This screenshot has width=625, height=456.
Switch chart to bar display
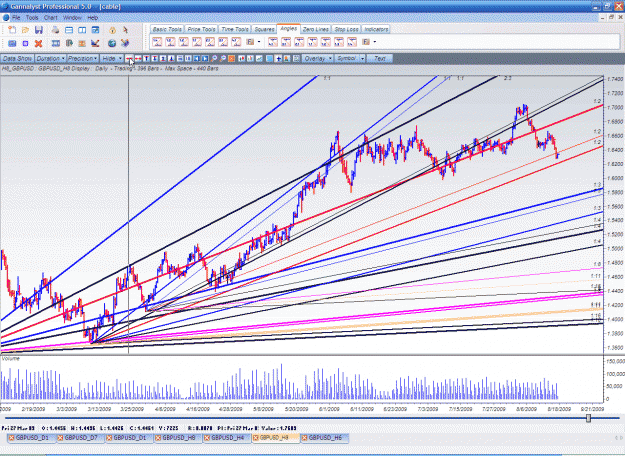250,59
